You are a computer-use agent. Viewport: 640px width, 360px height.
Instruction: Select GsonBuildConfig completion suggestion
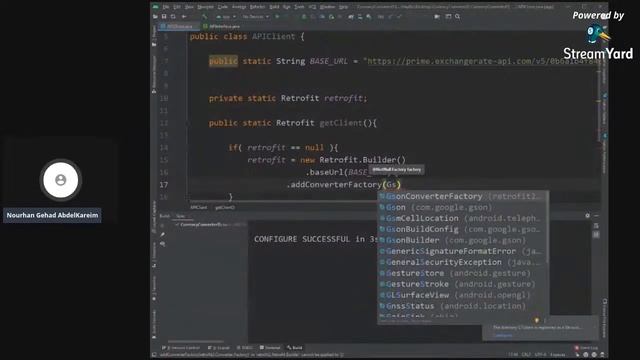[461, 229]
